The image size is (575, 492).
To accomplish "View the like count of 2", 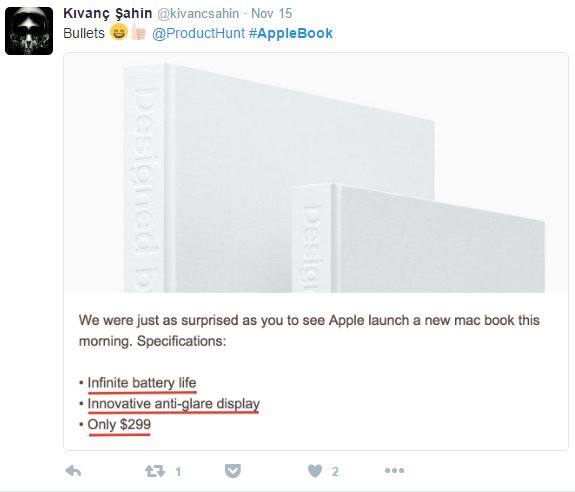I will [x=335, y=471].
